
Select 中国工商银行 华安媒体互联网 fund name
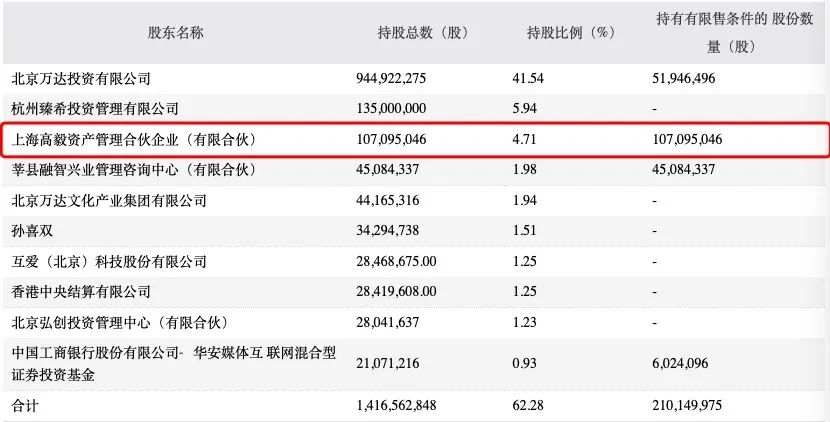tap(174, 363)
